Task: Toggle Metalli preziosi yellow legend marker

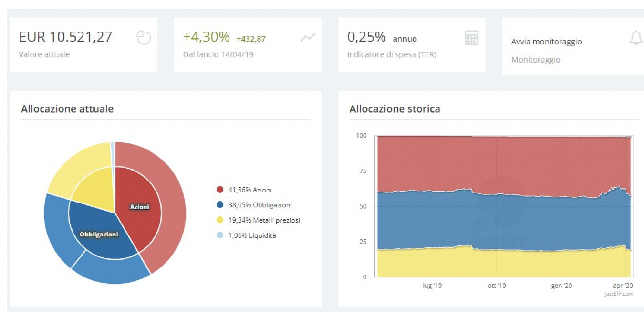Action: pos(220,220)
